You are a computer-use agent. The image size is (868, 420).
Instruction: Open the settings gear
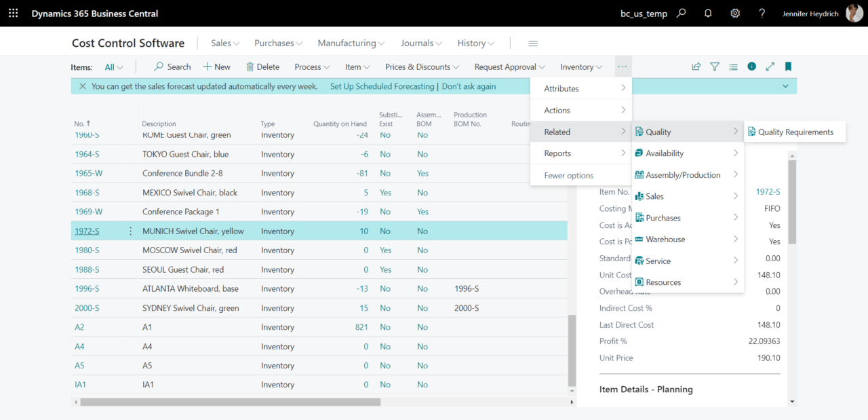click(735, 14)
